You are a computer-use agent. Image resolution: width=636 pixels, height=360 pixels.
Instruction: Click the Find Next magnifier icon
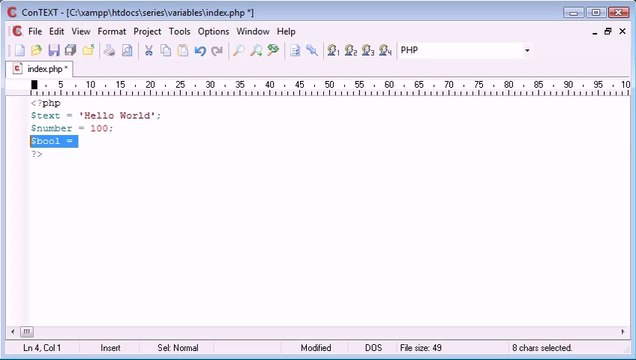click(x=256, y=50)
